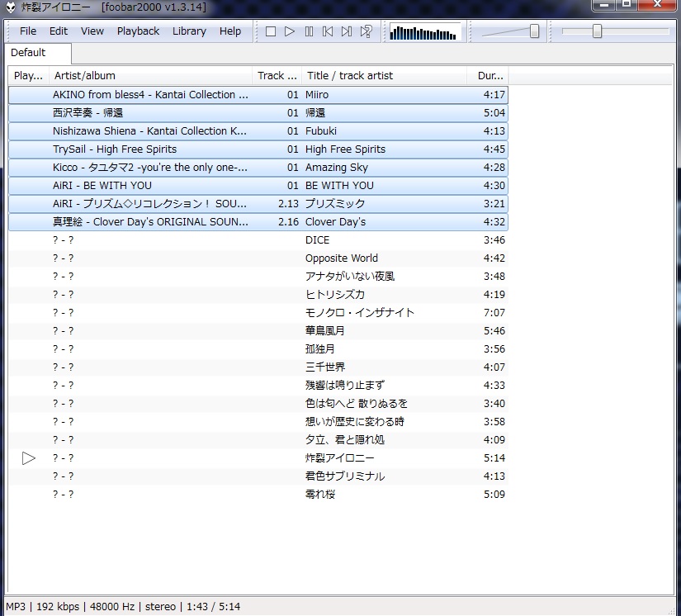Open the View menu
The image size is (681, 616).
(92, 31)
